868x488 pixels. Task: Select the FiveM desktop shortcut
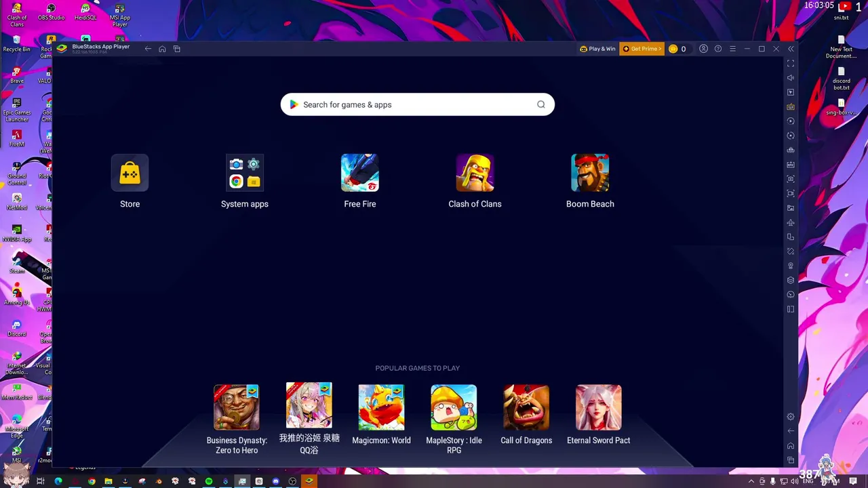click(x=17, y=139)
